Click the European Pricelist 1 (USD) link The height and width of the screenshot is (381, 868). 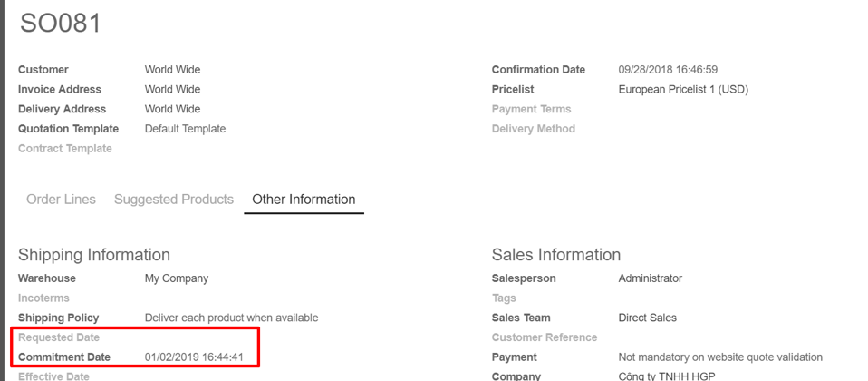click(x=683, y=89)
